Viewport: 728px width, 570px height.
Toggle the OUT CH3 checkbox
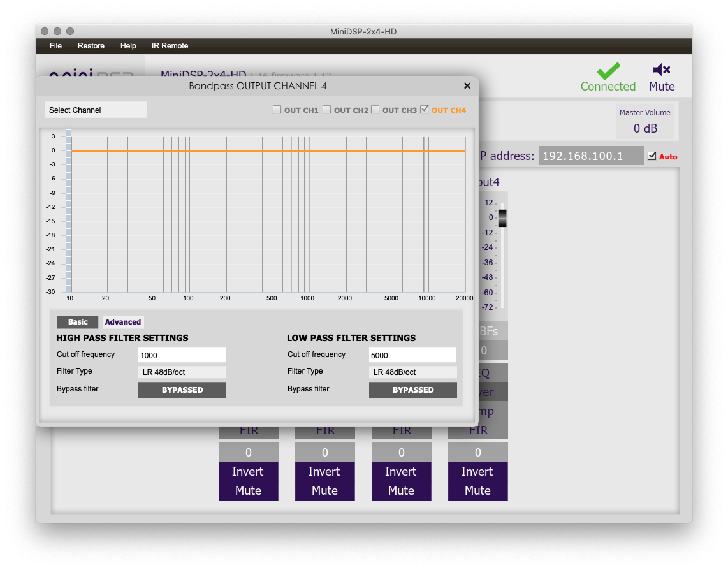tap(375, 109)
